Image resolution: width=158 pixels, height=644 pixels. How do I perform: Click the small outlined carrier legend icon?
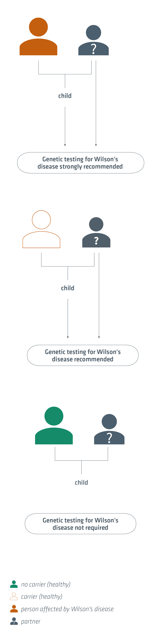tap(14, 596)
